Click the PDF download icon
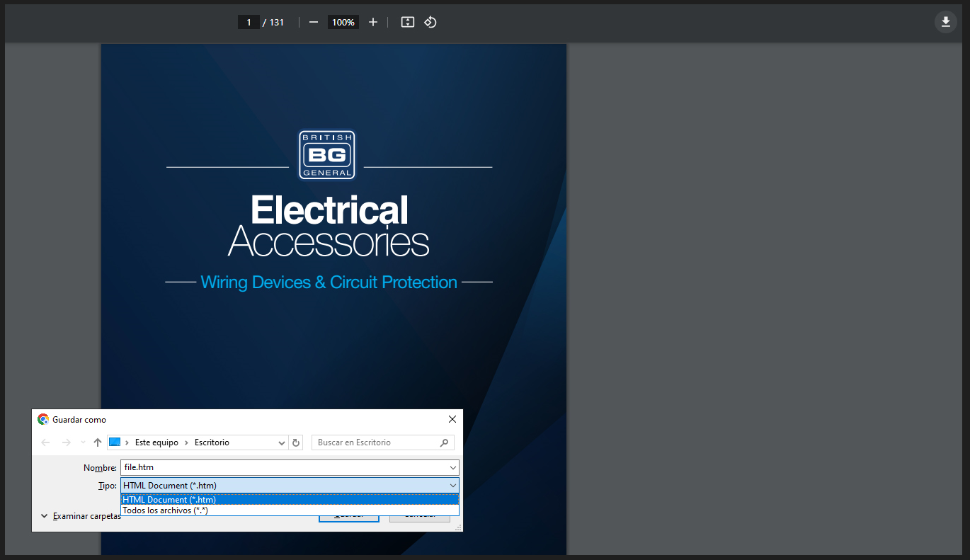Viewport: 970px width, 560px height. tap(945, 22)
